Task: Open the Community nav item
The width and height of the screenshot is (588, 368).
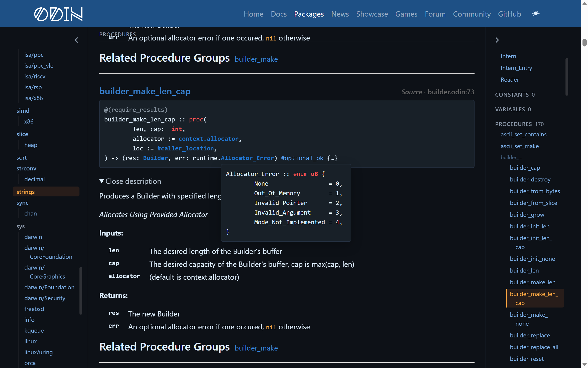Action: [472, 14]
